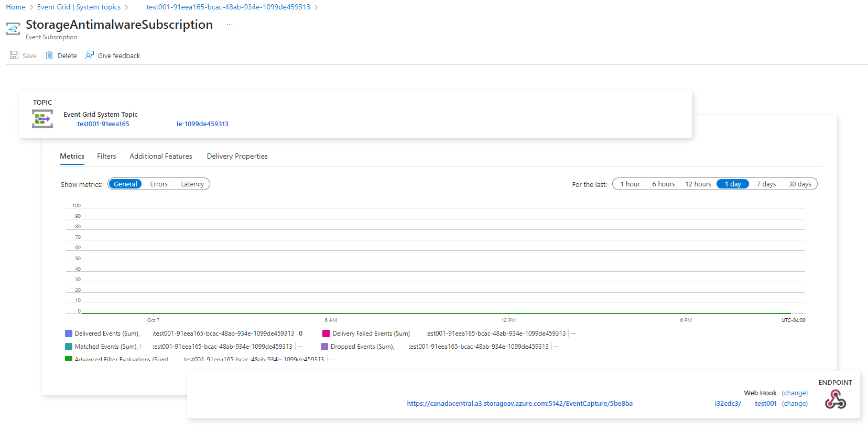Viewport: 868px width, 433px height.
Task: Open the test001-91eea165 system topic link
Action: (153, 124)
